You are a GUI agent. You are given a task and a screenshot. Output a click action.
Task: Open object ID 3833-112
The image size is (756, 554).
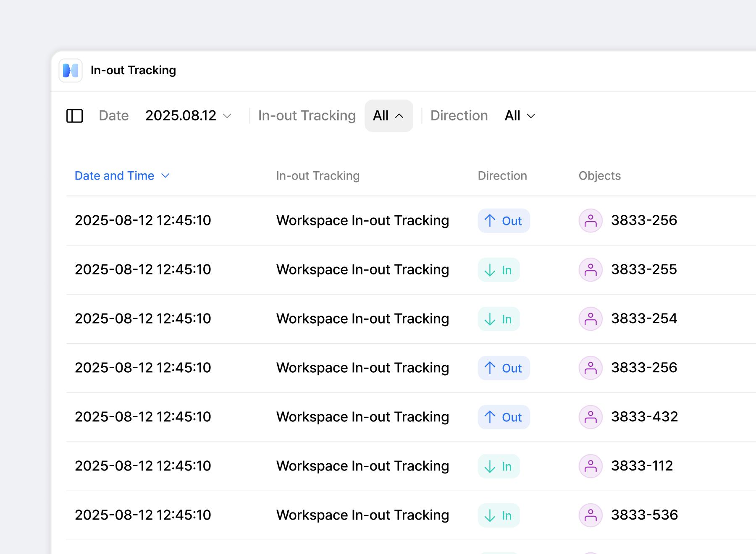pos(642,466)
